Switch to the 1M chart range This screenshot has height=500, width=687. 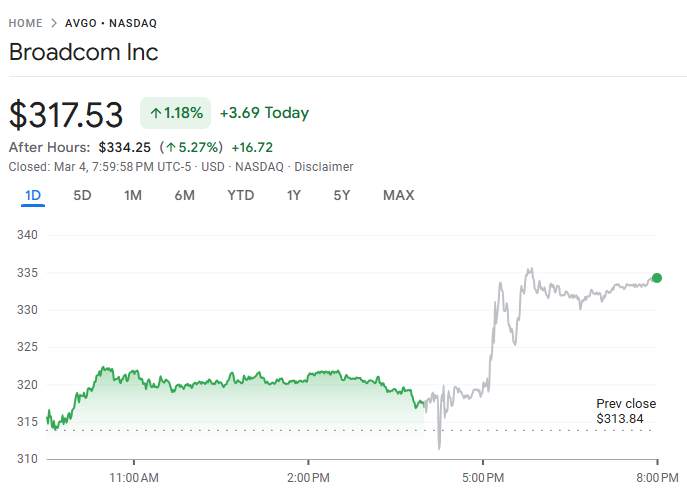coord(132,195)
